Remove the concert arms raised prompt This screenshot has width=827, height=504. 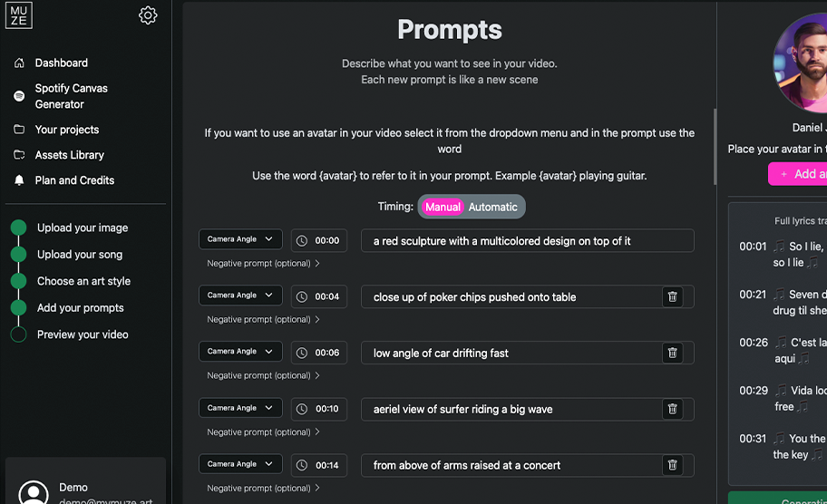click(672, 465)
